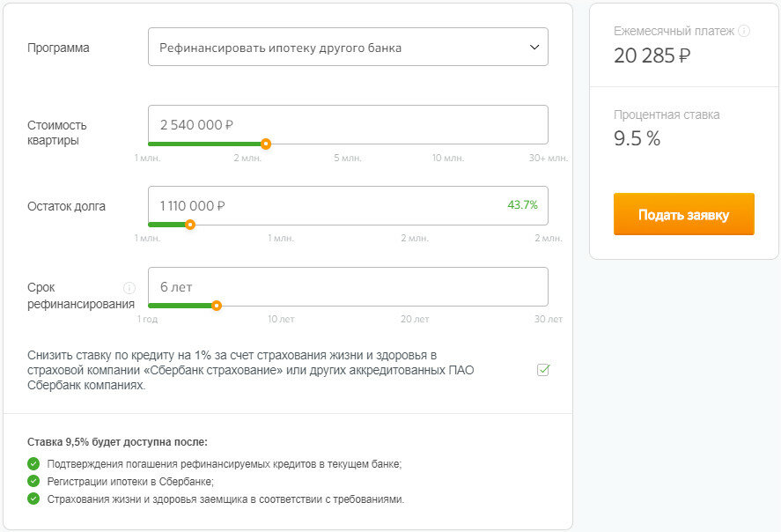This screenshot has width=781, height=532.
Task: Expand the Программа dropdown chevron
Action: coord(534,48)
